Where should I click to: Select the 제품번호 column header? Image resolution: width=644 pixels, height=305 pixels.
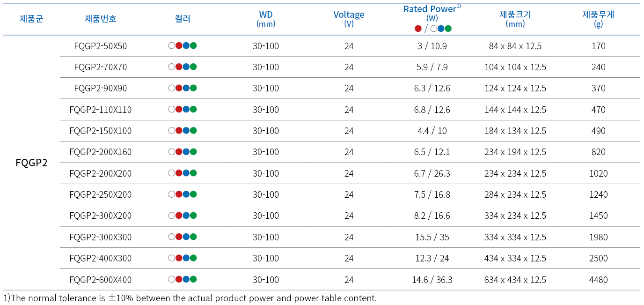point(101,19)
